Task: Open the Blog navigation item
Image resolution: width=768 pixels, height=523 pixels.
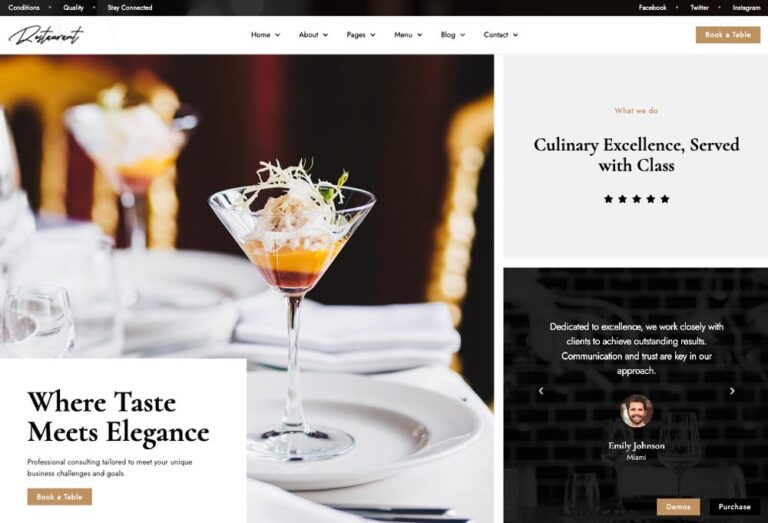Action: (453, 35)
